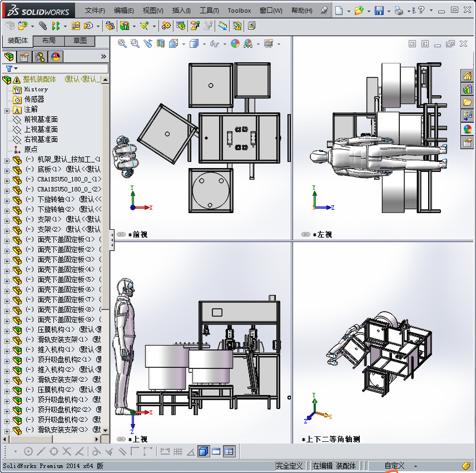This screenshot has height=473, width=476.
Task: Switch to the ConfigurationManager tab icon
Action: (x=40, y=57)
